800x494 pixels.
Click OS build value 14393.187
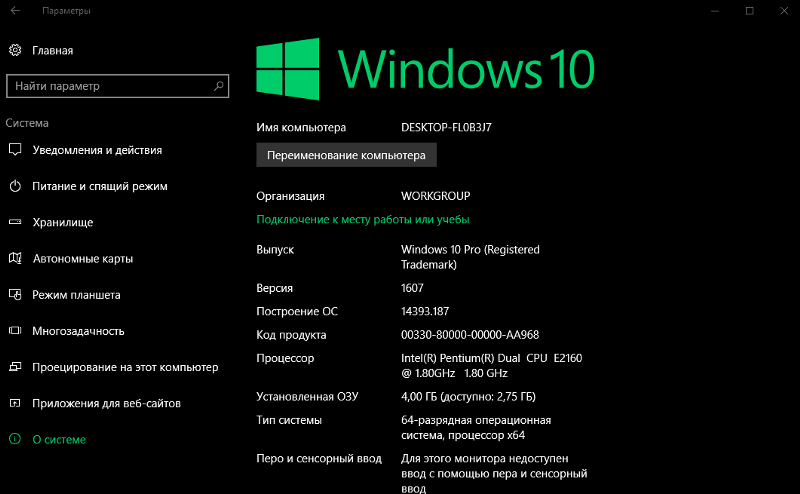coord(425,311)
